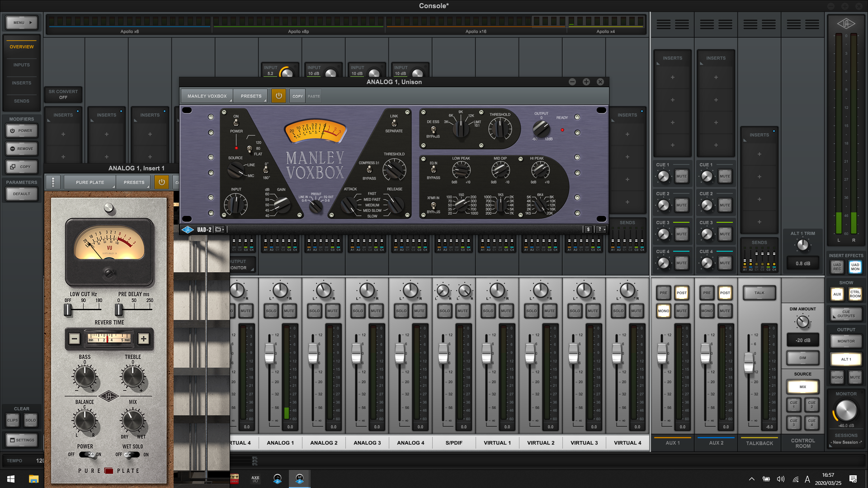The image size is (868, 488).
Task: Open the question mark help icon
Action: click(x=601, y=230)
